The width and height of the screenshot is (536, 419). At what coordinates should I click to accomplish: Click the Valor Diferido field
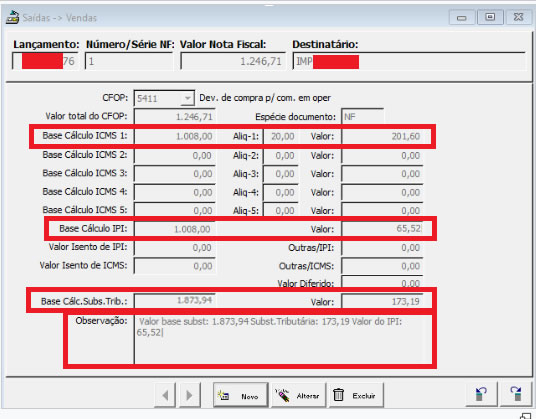[382, 282]
